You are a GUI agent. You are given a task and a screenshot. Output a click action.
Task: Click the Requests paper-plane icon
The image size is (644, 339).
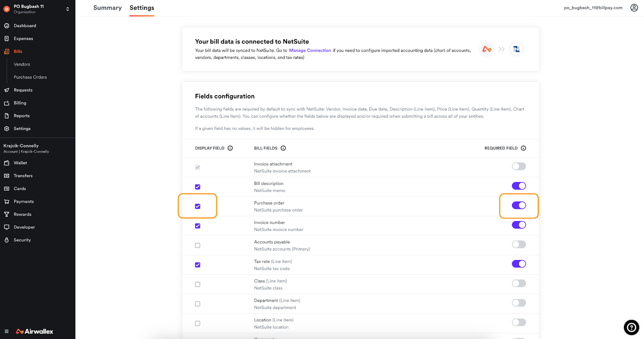[6, 90]
